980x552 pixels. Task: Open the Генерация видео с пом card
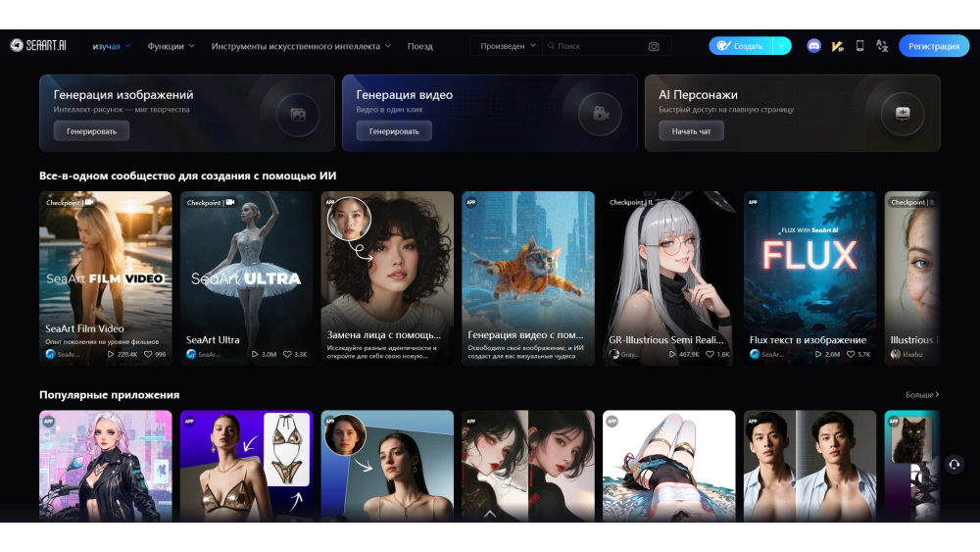[x=528, y=278]
